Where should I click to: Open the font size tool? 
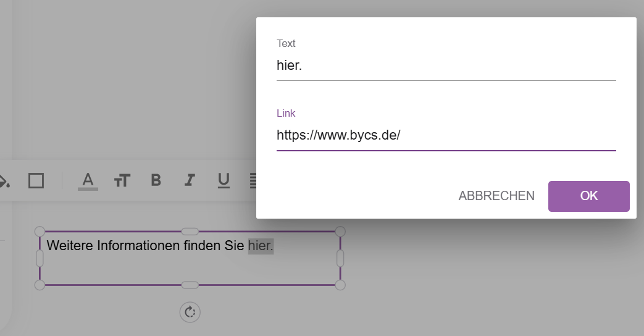click(x=122, y=181)
